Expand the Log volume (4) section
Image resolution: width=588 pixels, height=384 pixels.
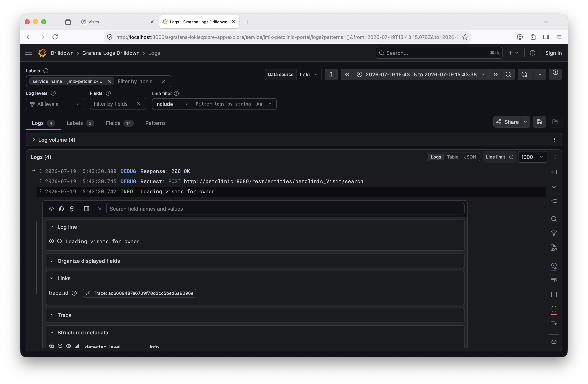click(54, 140)
